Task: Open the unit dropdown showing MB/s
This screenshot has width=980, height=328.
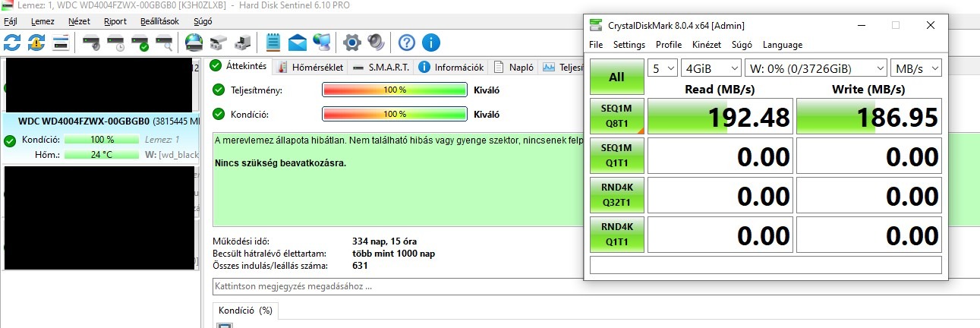Action: click(x=916, y=68)
